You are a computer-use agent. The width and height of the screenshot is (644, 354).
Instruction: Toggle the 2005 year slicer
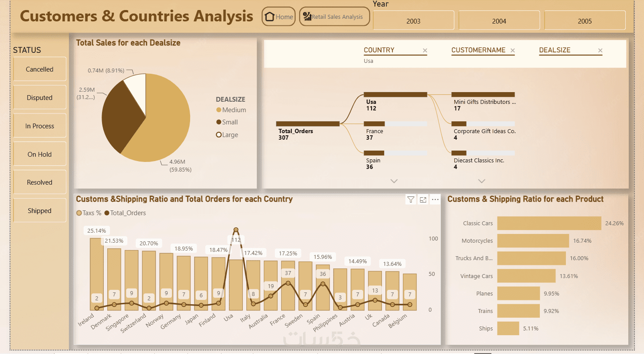point(585,21)
